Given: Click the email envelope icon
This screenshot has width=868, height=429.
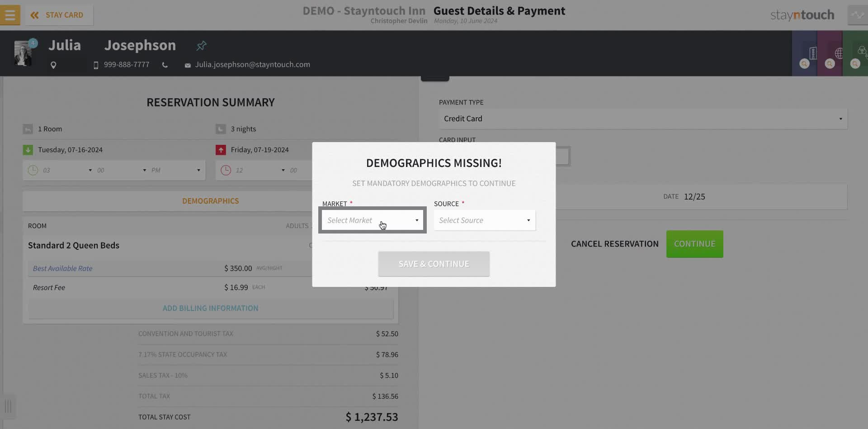Looking at the screenshot, I should [188, 65].
